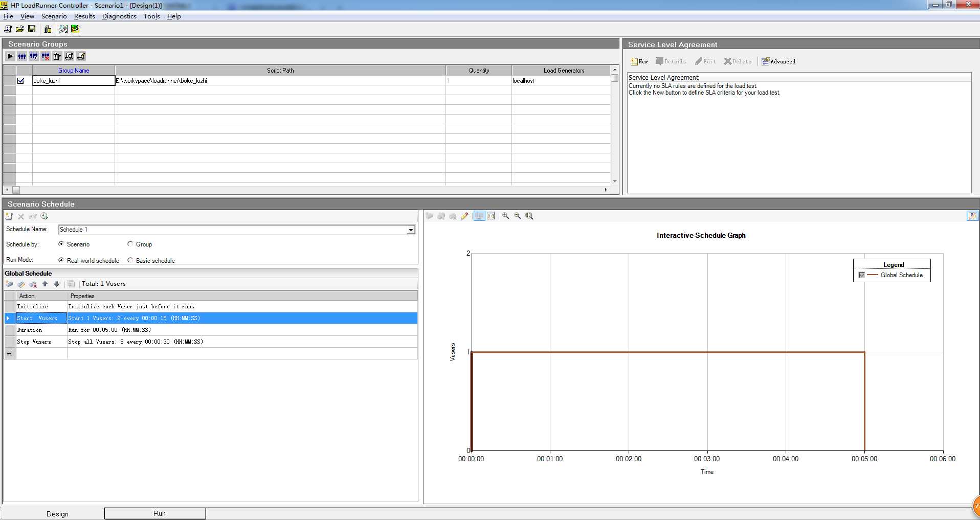Click the localhost load generator cell
The width and height of the screenshot is (980, 520).
[x=561, y=81]
